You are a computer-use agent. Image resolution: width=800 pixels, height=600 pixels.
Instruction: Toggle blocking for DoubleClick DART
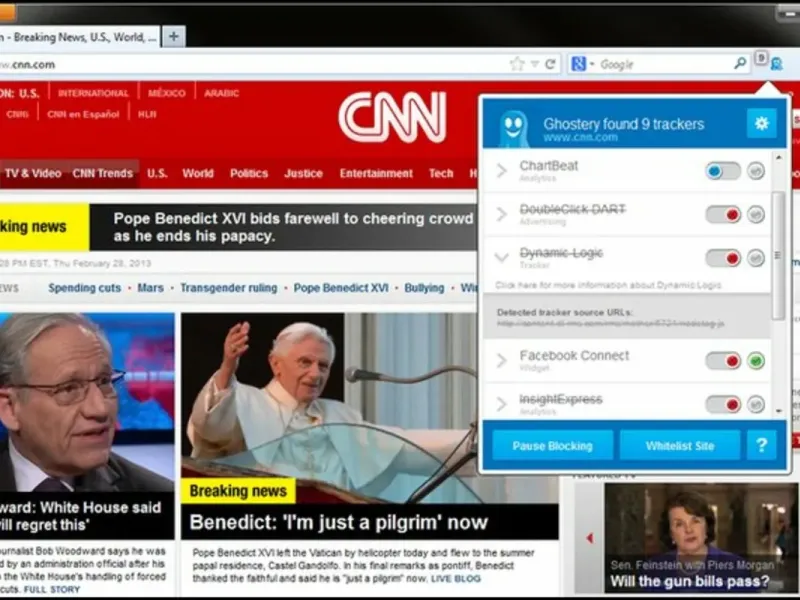[x=723, y=214]
